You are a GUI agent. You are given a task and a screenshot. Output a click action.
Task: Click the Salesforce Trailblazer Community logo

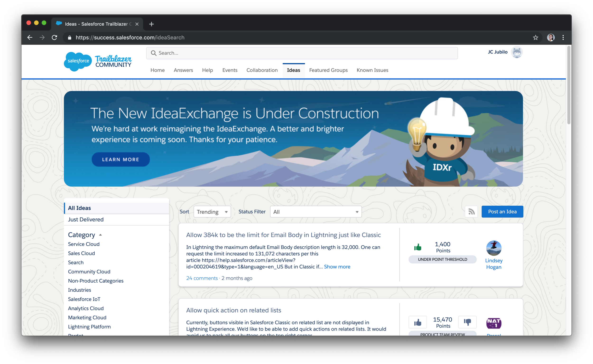click(98, 62)
